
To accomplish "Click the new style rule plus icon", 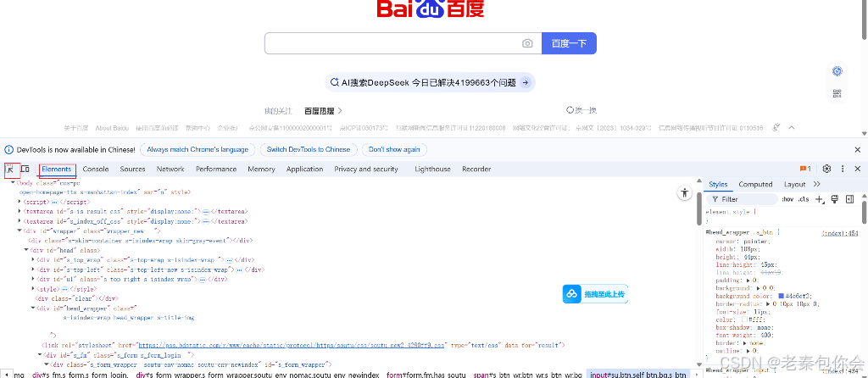I will point(821,199).
